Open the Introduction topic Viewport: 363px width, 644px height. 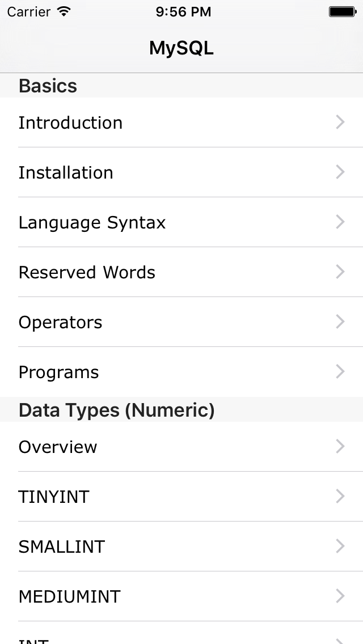click(70, 122)
